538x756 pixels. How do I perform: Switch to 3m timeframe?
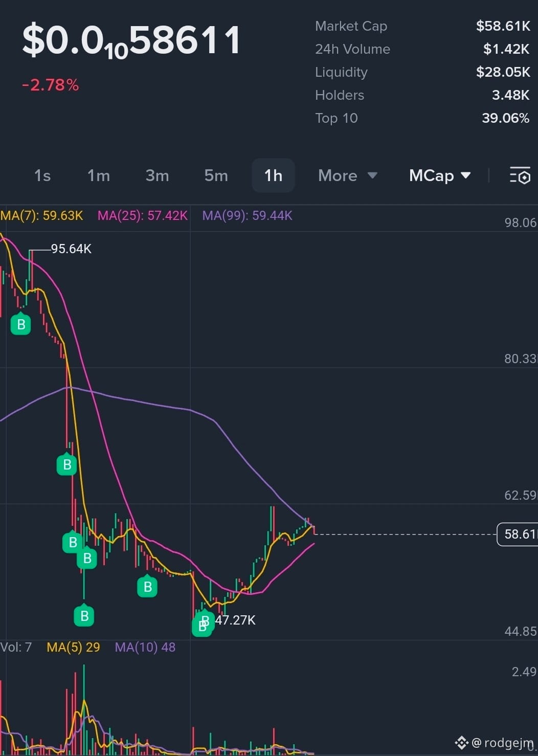click(157, 175)
